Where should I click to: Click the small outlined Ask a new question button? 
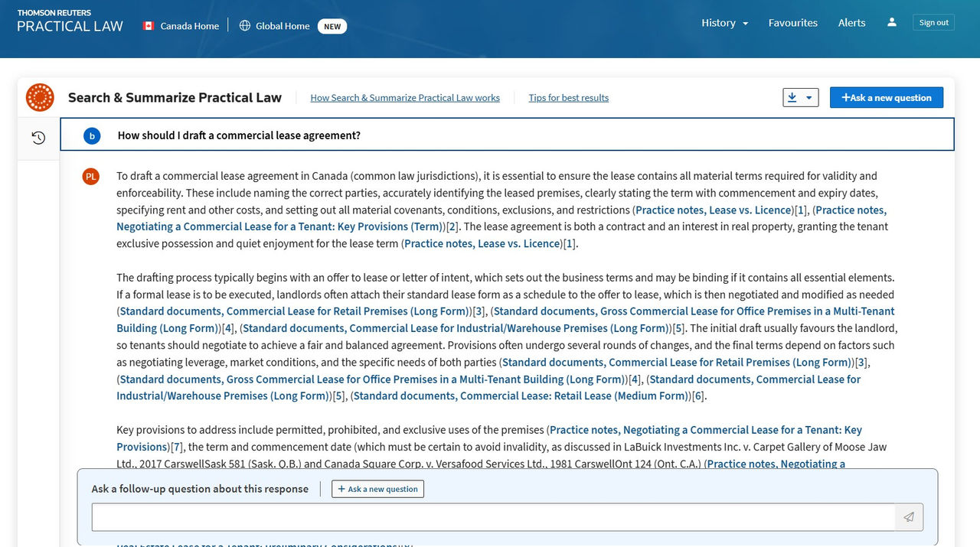tap(377, 489)
